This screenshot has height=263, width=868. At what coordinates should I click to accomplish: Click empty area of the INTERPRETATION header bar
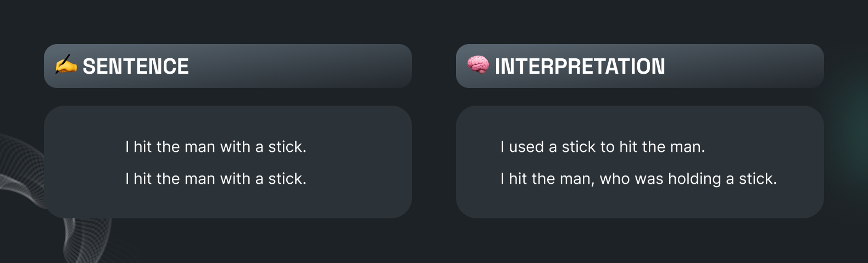tap(747, 66)
